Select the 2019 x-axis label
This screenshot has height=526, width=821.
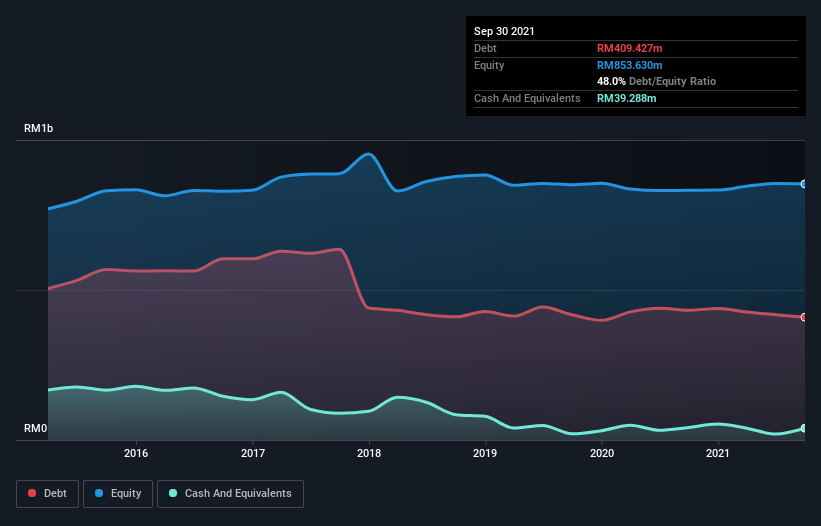point(485,453)
